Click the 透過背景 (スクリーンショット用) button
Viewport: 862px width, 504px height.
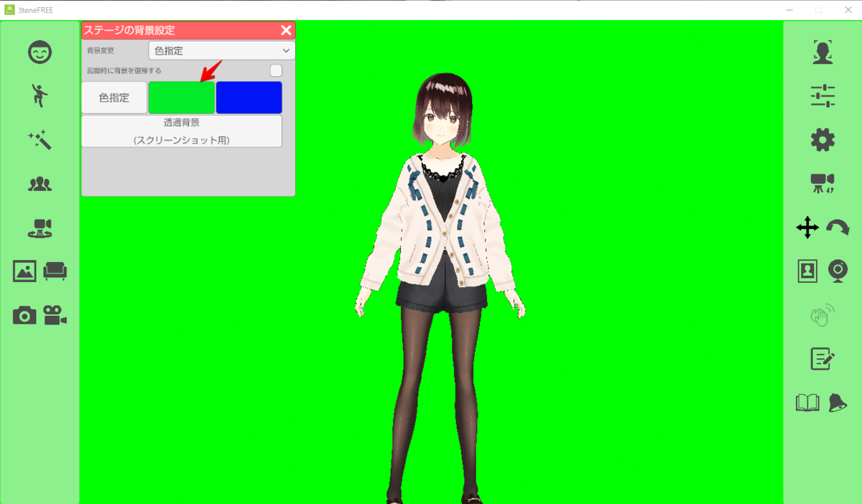(x=181, y=131)
